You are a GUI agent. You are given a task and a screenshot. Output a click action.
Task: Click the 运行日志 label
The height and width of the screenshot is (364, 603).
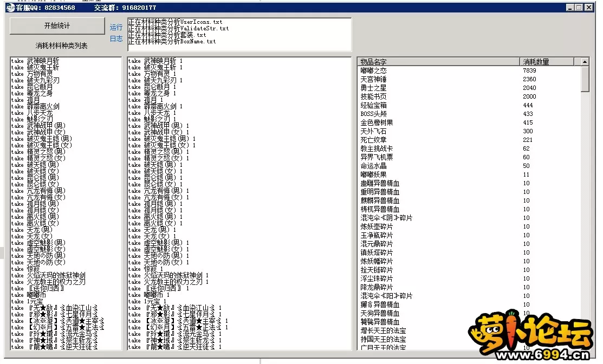coord(116,32)
